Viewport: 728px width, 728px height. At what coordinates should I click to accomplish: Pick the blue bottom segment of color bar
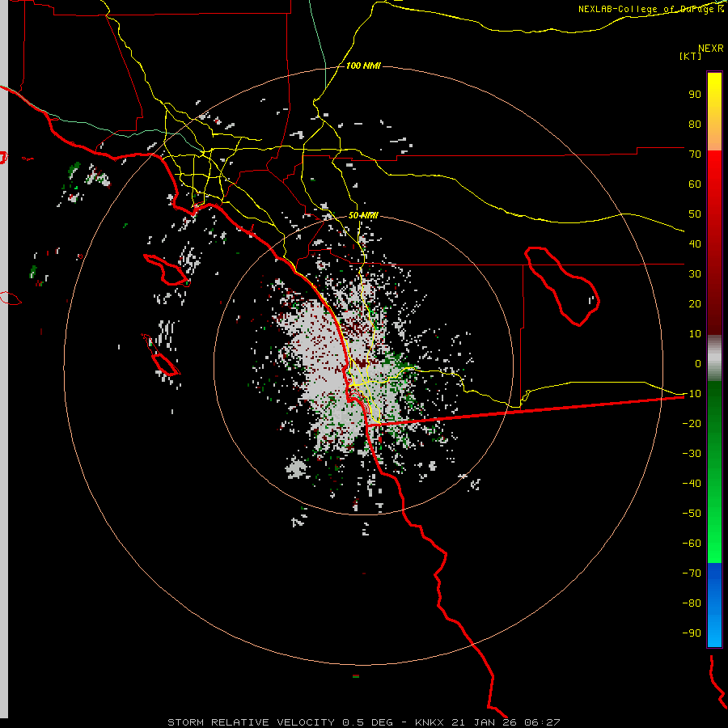pos(714,605)
